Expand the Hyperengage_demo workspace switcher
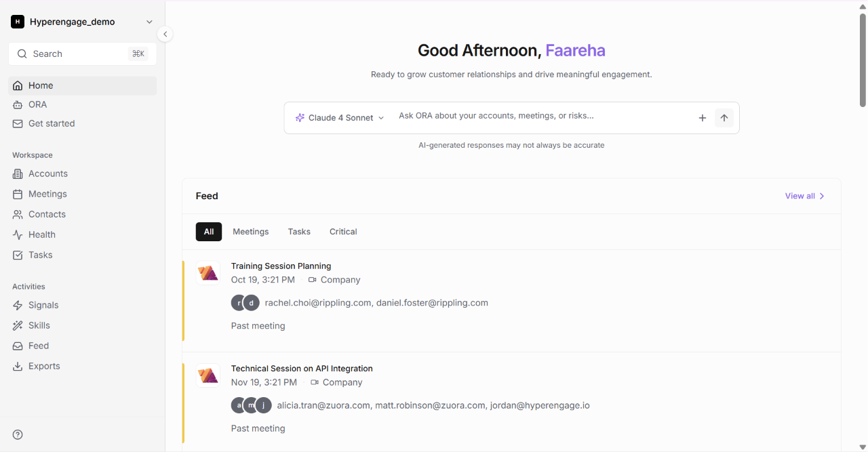The width and height of the screenshot is (868, 452). tap(82, 22)
